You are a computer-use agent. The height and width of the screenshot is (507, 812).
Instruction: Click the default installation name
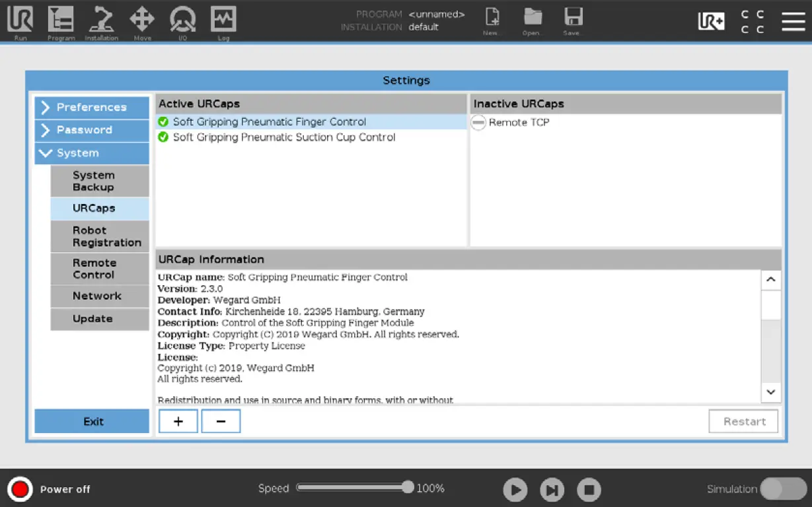pos(424,27)
